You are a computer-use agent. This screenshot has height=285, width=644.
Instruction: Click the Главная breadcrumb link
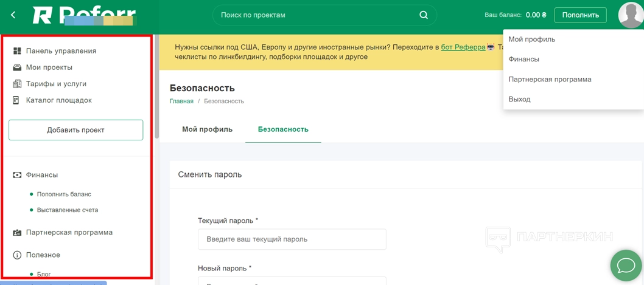pos(181,101)
